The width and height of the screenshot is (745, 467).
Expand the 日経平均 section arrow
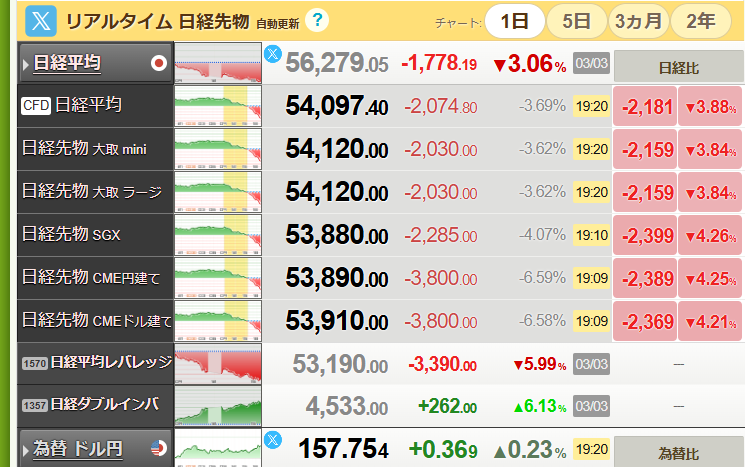pos(26,64)
